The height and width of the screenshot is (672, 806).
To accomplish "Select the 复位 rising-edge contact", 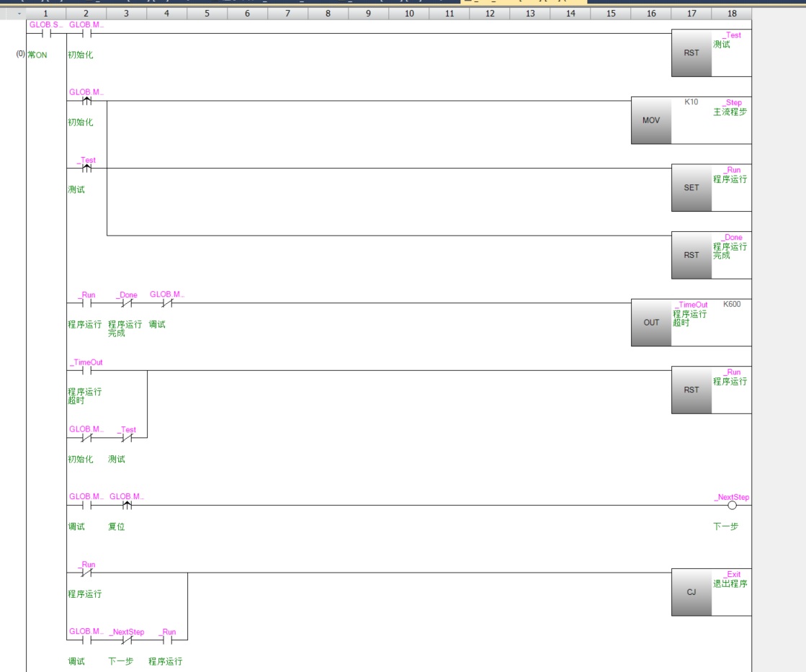I will (x=127, y=505).
